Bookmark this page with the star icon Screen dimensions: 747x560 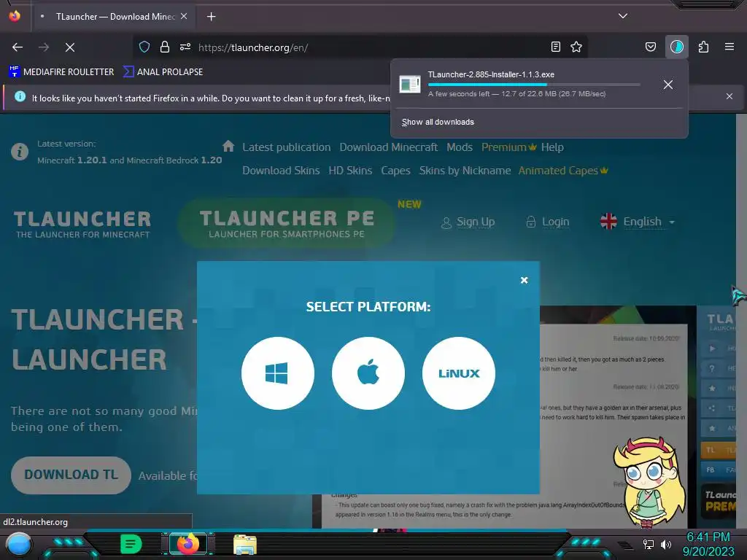tap(576, 47)
